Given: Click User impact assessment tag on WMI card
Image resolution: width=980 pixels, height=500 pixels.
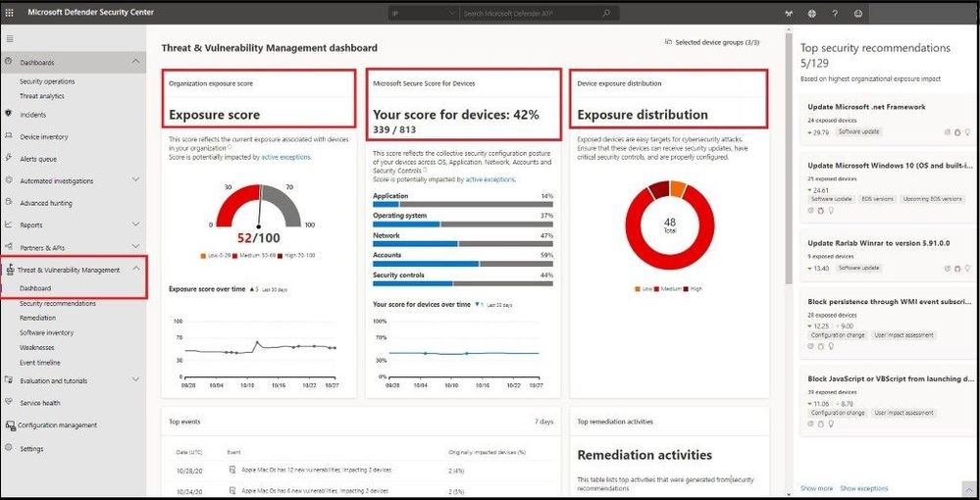Looking at the screenshot, I should [903, 335].
